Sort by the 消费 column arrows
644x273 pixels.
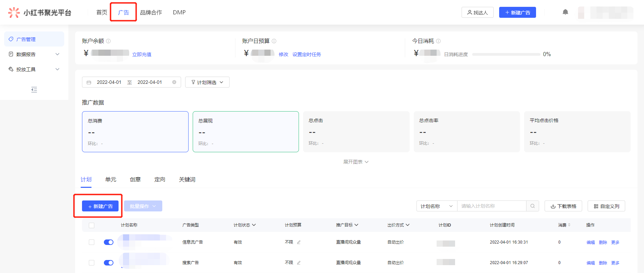pyautogui.click(x=569, y=225)
